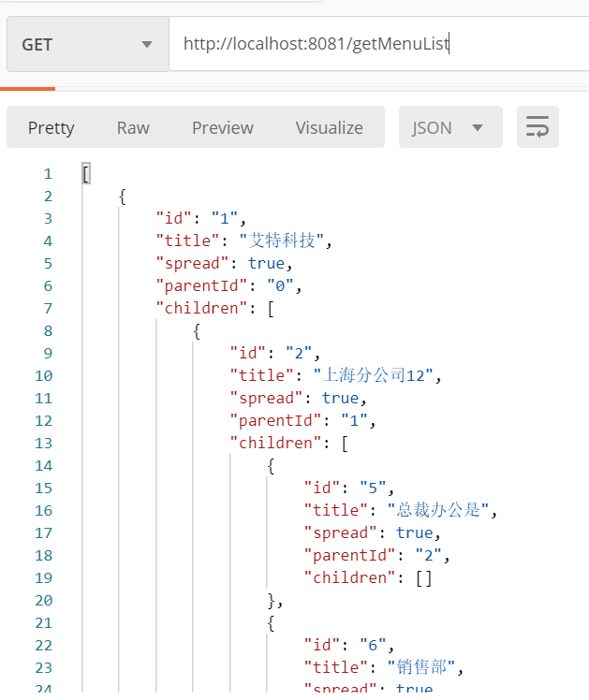Viewport: 589px width, 700px height.
Task: Click the "parentId": "1" line
Action: coord(302,420)
